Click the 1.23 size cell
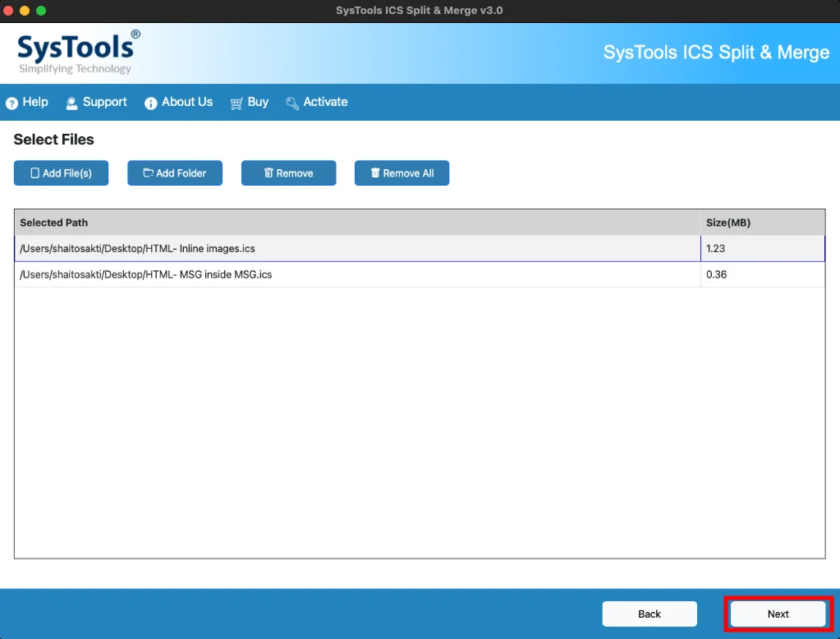The image size is (840, 639). [x=762, y=249]
